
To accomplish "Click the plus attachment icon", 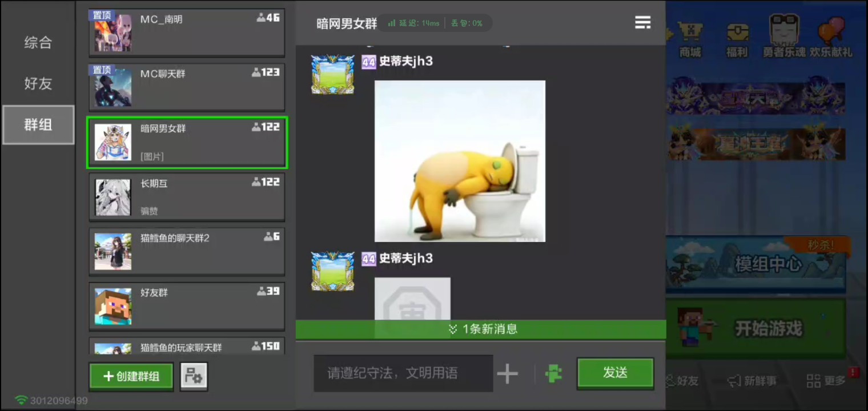I will tap(507, 374).
